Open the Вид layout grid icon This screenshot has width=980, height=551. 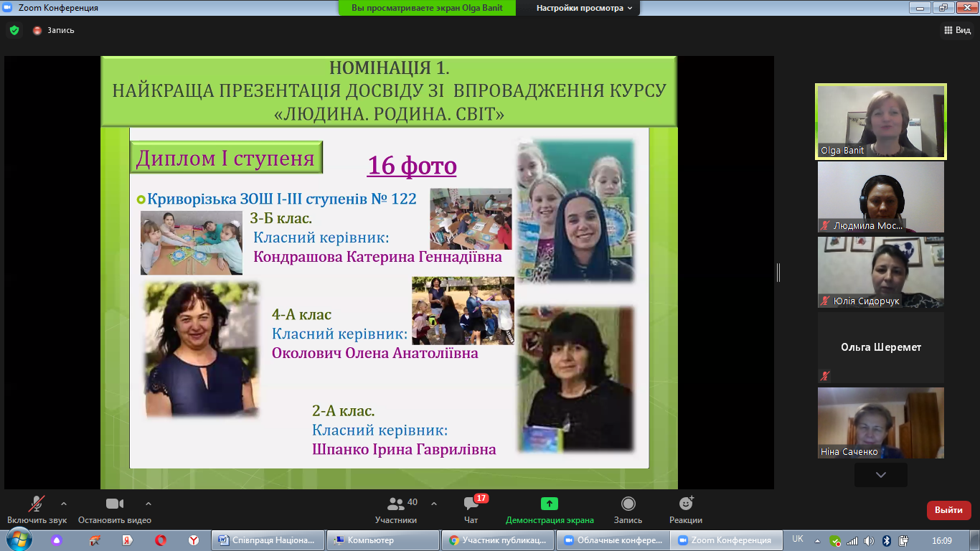click(948, 30)
